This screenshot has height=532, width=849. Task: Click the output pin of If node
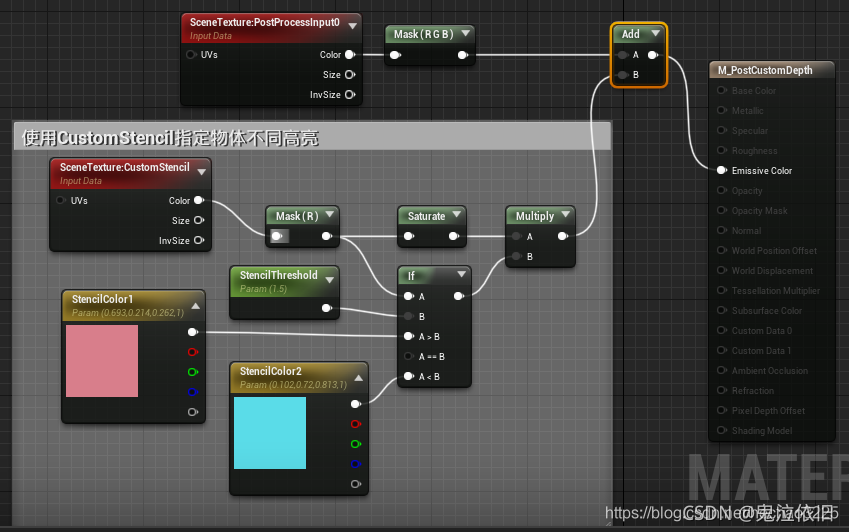[459, 296]
